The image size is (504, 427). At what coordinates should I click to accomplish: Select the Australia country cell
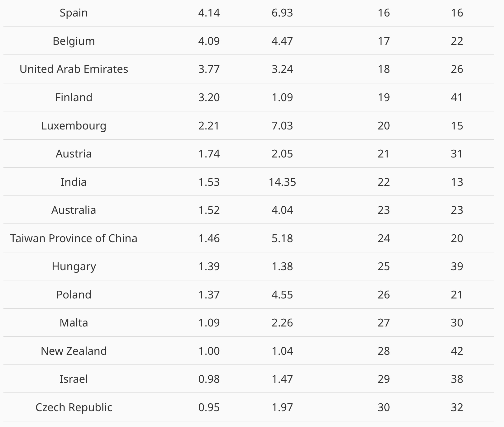click(74, 210)
